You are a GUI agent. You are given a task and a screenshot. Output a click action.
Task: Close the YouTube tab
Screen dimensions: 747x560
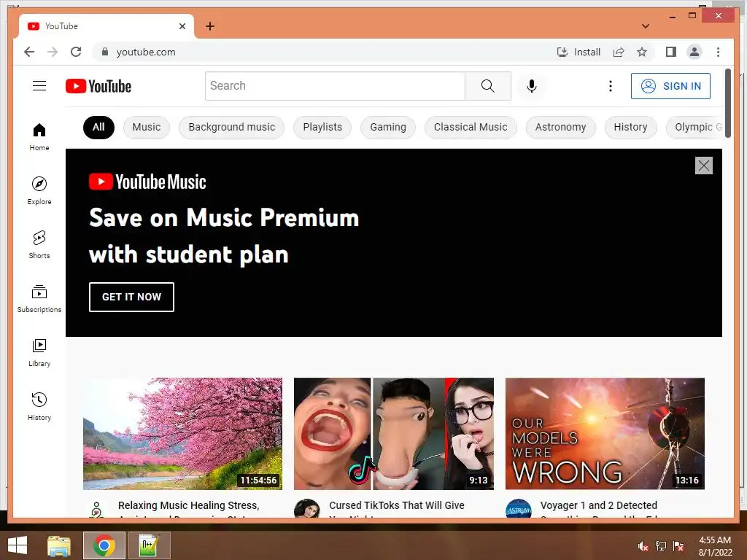point(182,26)
